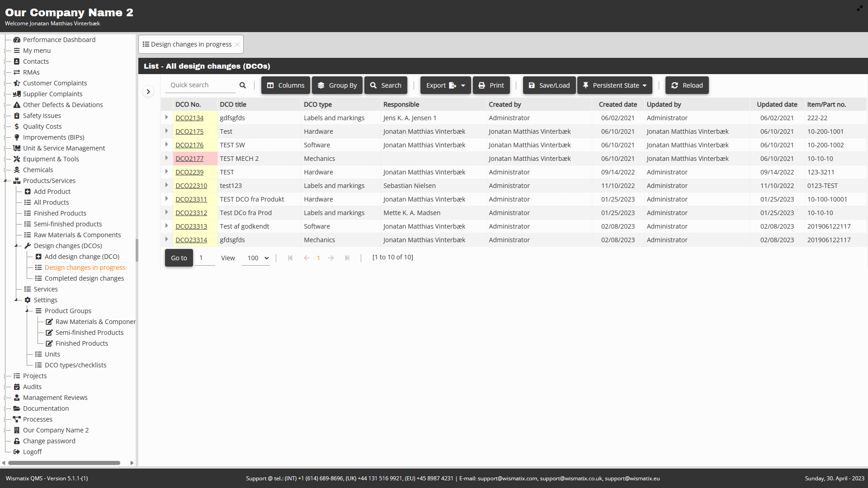868x488 pixels.
Task: Click the Save/Load button
Action: [549, 85]
